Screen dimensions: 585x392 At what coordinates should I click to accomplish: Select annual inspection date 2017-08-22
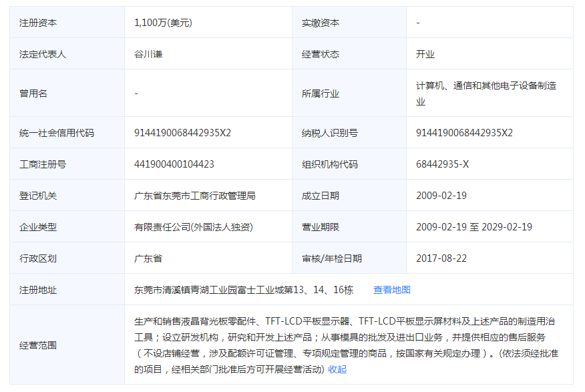[x=441, y=258]
